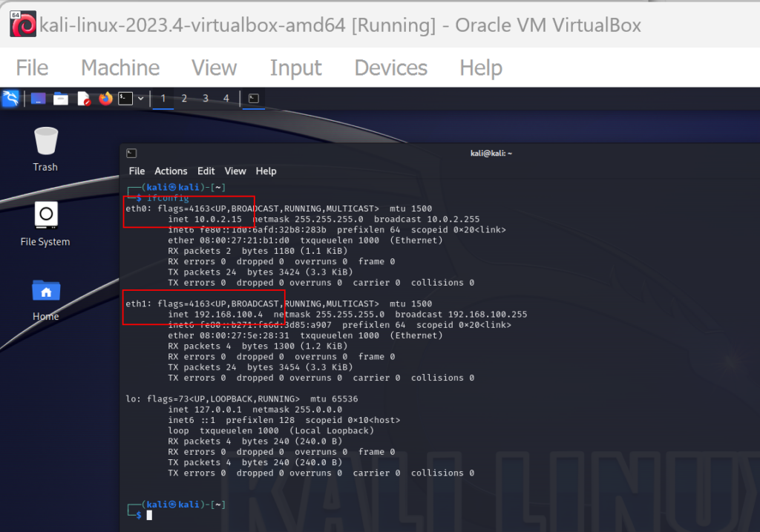Launch Firefox from the Kali panel
Screen dimensions: 760x532
tap(105, 99)
